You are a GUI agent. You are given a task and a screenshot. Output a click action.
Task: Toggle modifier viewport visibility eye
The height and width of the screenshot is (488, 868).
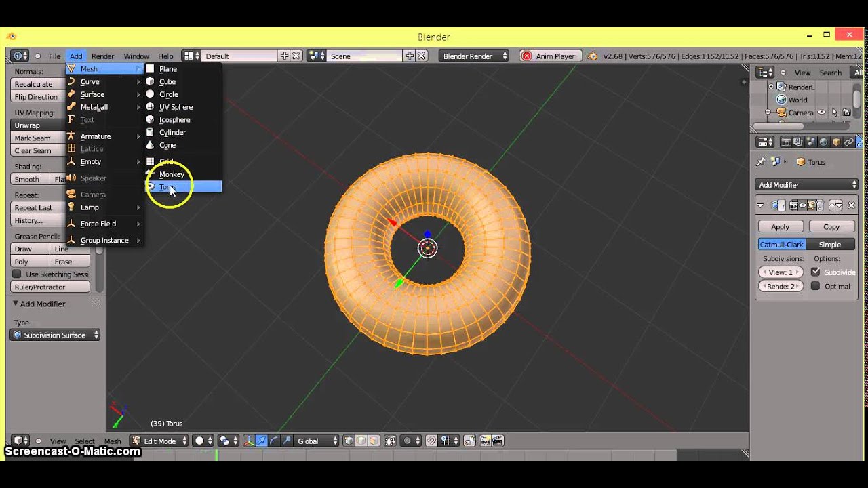click(802, 205)
